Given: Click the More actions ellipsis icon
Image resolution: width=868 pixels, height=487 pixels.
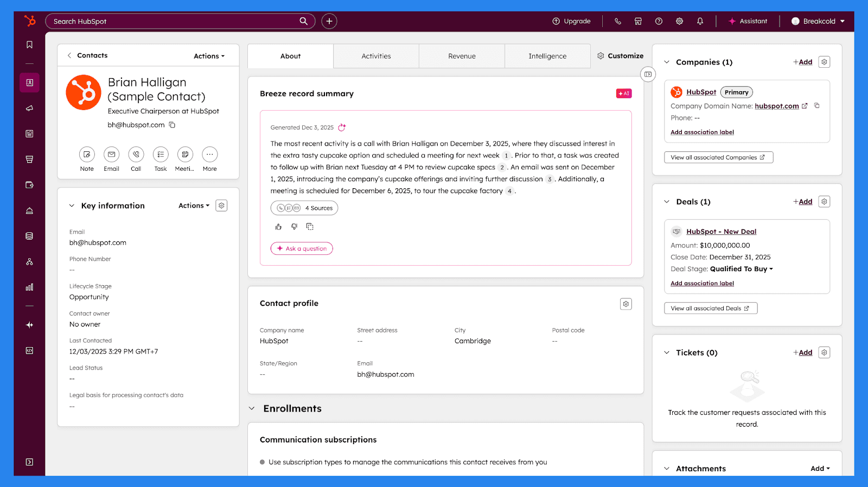Looking at the screenshot, I should (x=210, y=155).
